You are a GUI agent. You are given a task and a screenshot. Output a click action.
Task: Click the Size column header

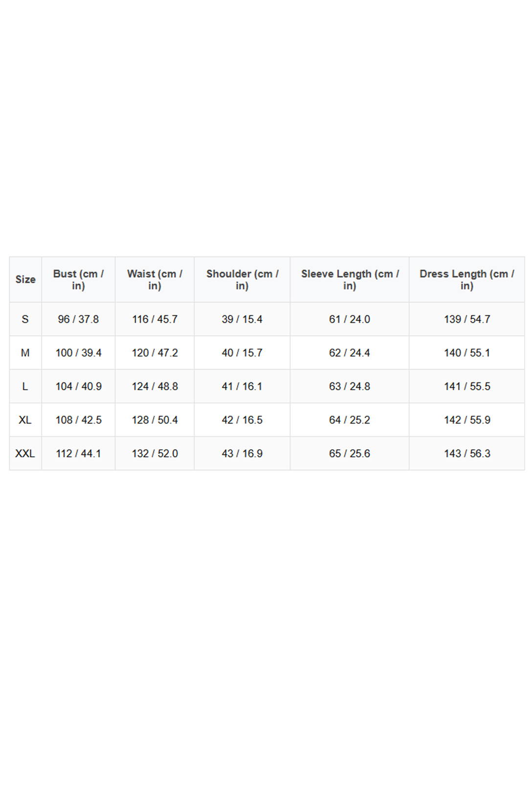25,280
